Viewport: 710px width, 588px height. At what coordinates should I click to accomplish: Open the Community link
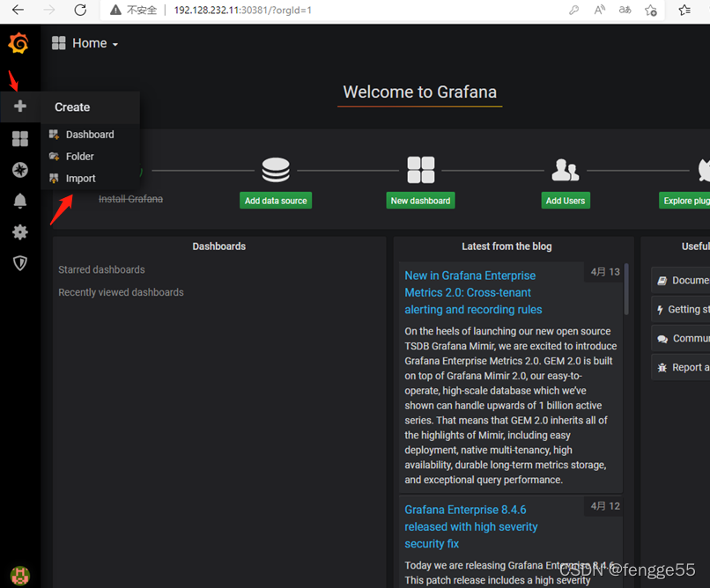coord(681,338)
